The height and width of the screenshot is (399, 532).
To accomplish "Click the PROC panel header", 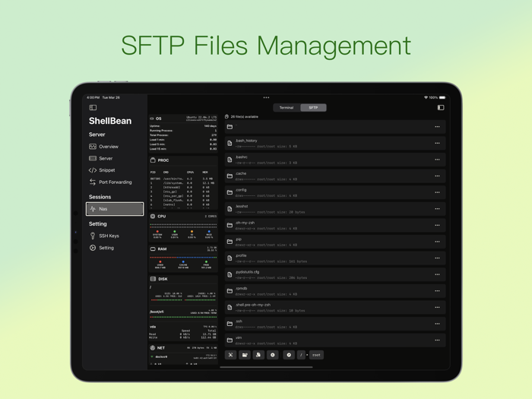I will click(183, 160).
